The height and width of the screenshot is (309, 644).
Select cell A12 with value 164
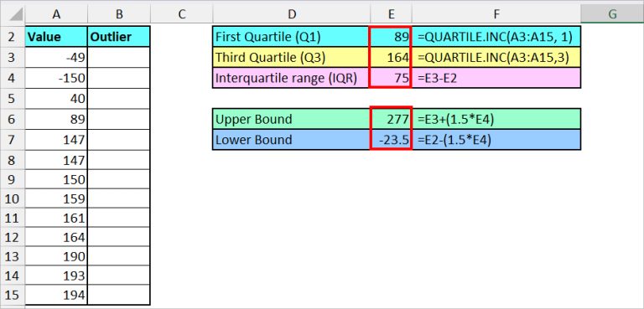[56, 237]
